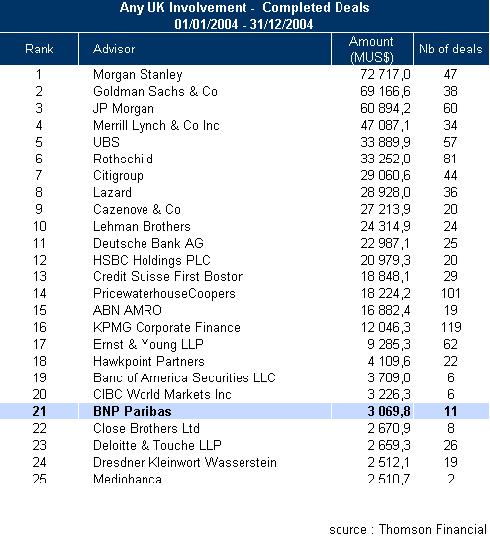Screen dimensions: 490x539
Task: Click the highlighted BNP Paribas name
Action: (132, 411)
